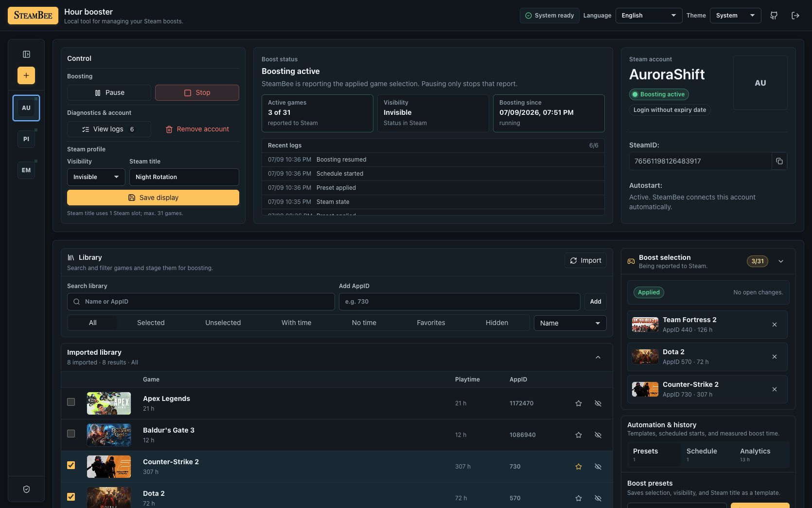Click the System ready status badge
The height and width of the screenshot is (508, 812).
pos(549,16)
